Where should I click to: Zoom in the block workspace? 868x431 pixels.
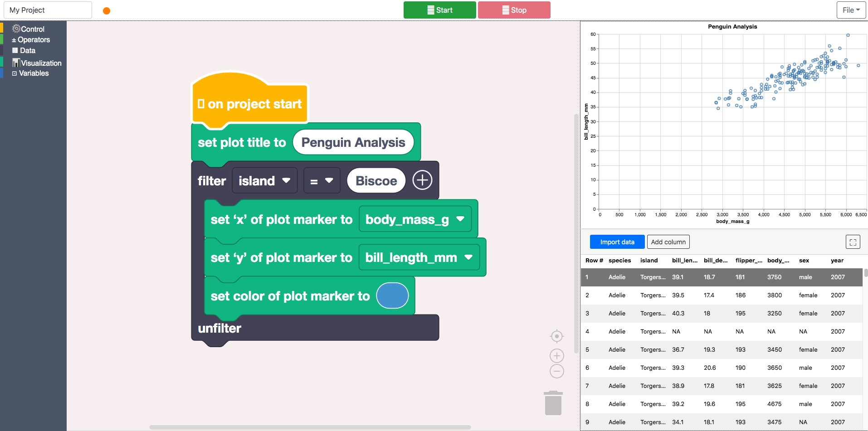click(557, 356)
